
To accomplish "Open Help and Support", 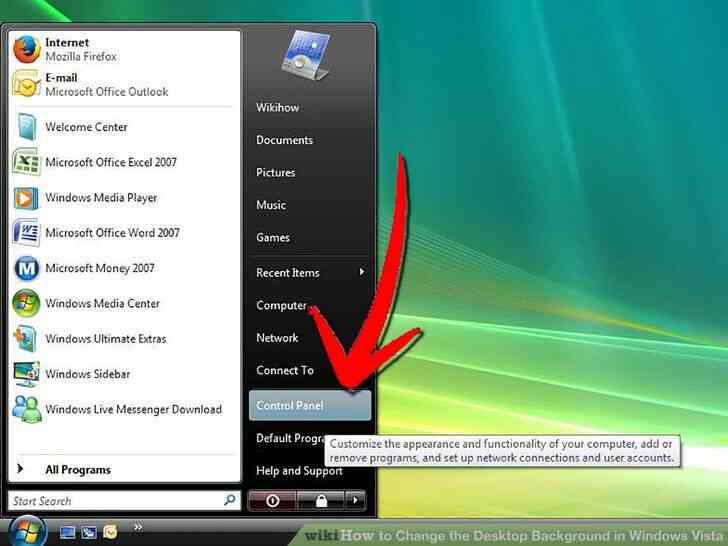I will [x=299, y=471].
